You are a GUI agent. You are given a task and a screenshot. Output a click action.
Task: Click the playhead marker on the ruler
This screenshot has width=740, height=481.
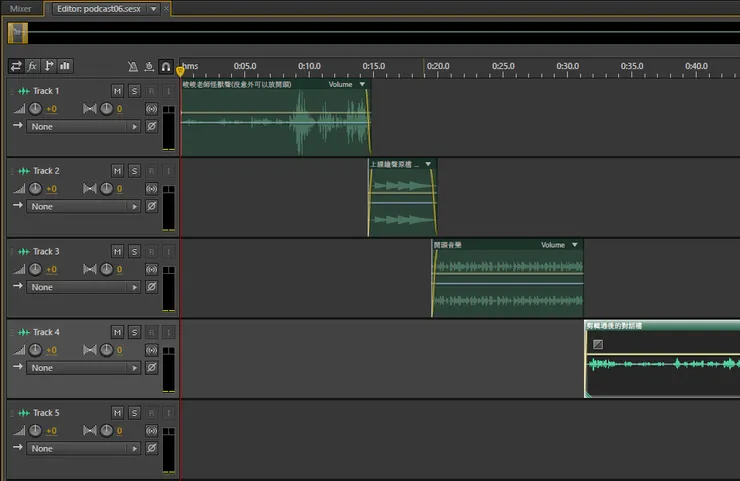pyautogui.click(x=180, y=71)
